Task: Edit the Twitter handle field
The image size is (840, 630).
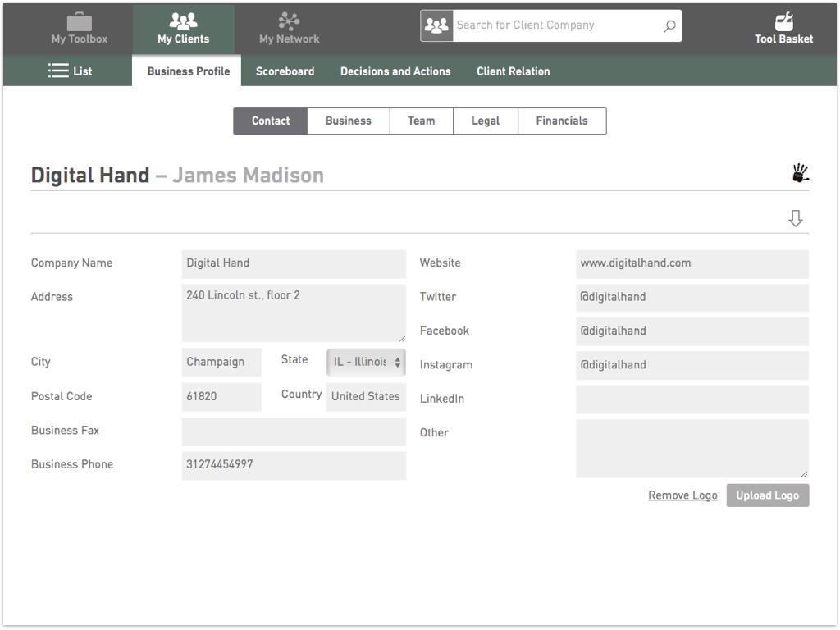Action: tap(692, 298)
